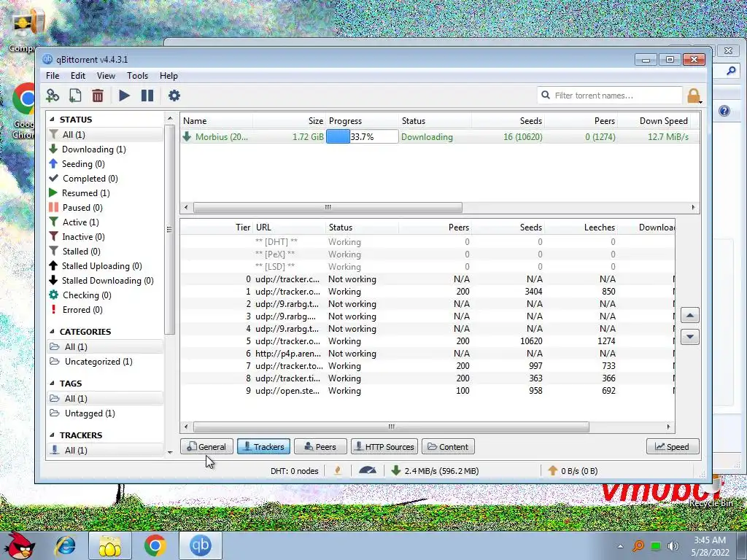Screen dimensions: 747x560
Task: Collapse the TRACKERS section
Action: (x=52, y=435)
